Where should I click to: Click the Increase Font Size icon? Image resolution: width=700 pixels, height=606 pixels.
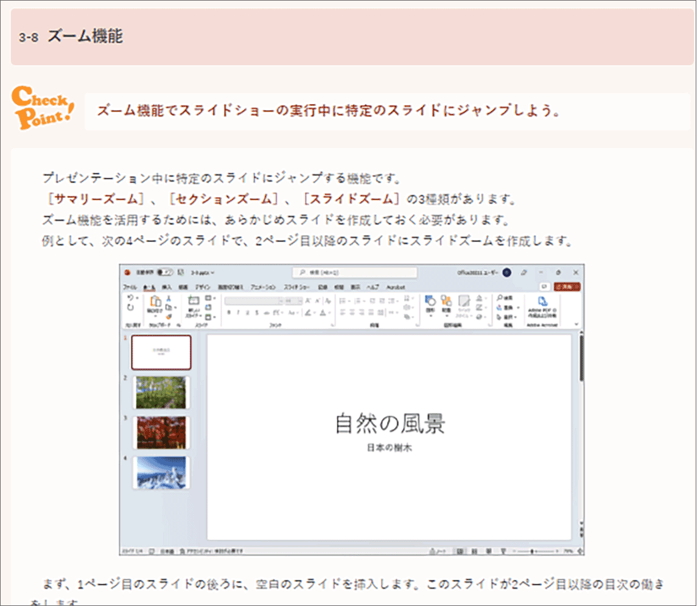tap(308, 300)
